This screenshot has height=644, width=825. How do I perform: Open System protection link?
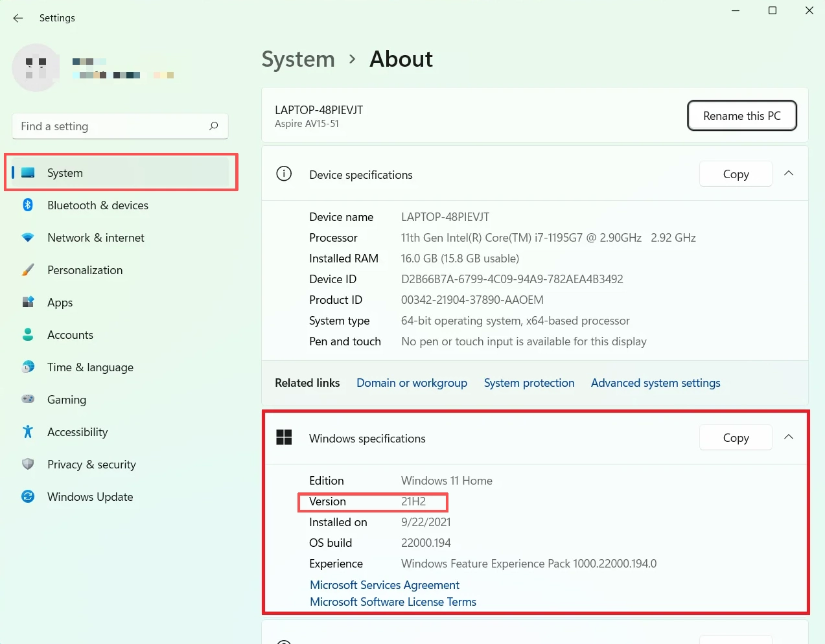coord(529,383)
